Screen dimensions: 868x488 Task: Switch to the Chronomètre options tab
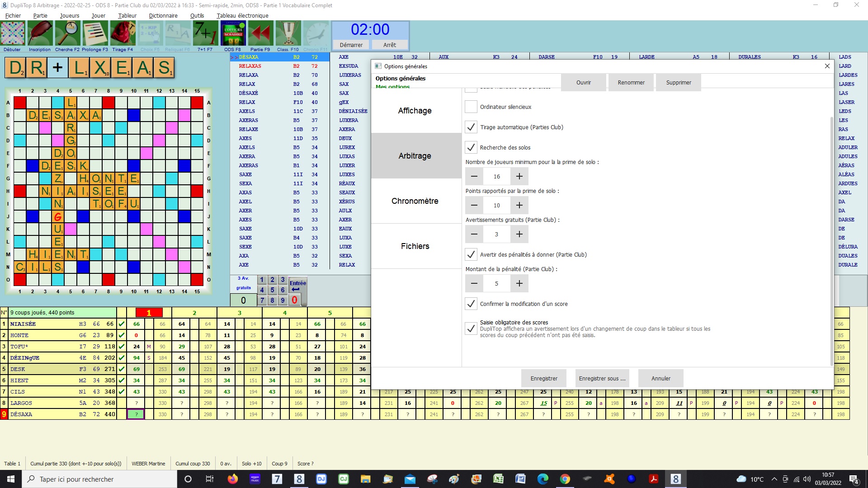tap(415, 201)
